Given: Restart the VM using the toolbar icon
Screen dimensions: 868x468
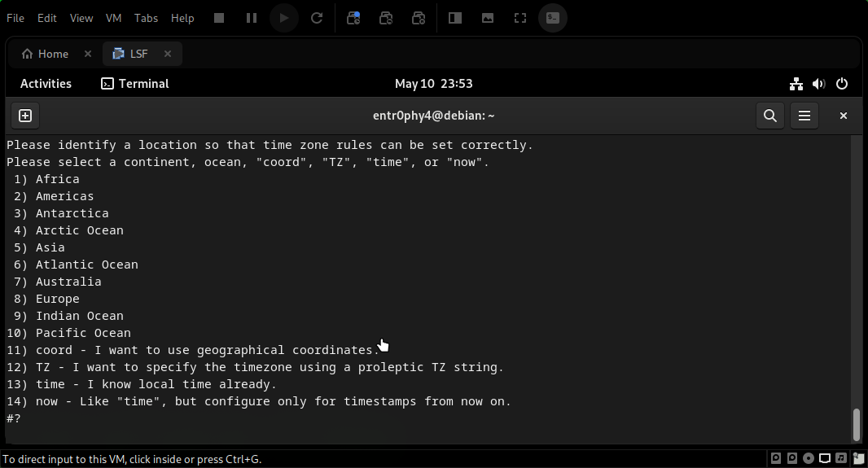Looking at the screenshot, I should pyautogui.click(x=317, y=18).
